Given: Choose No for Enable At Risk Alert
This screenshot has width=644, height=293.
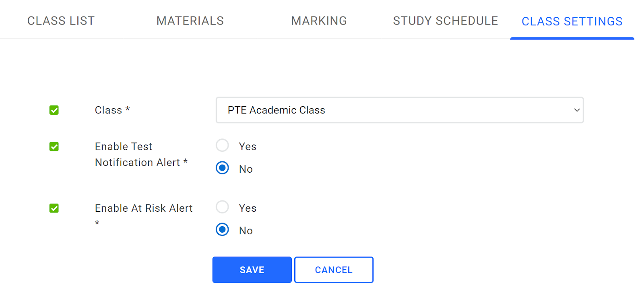Looking at the screenshot, I should click(222, 230).
